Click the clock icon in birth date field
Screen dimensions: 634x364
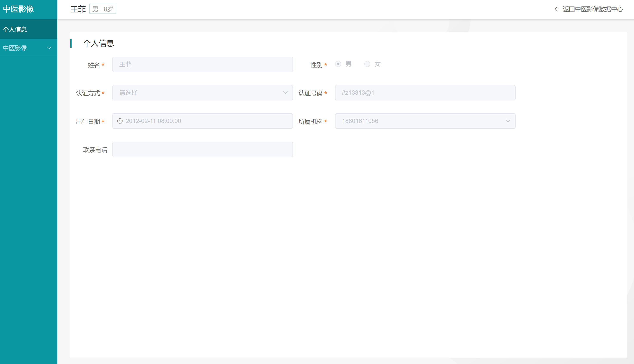tap(120, 121)
